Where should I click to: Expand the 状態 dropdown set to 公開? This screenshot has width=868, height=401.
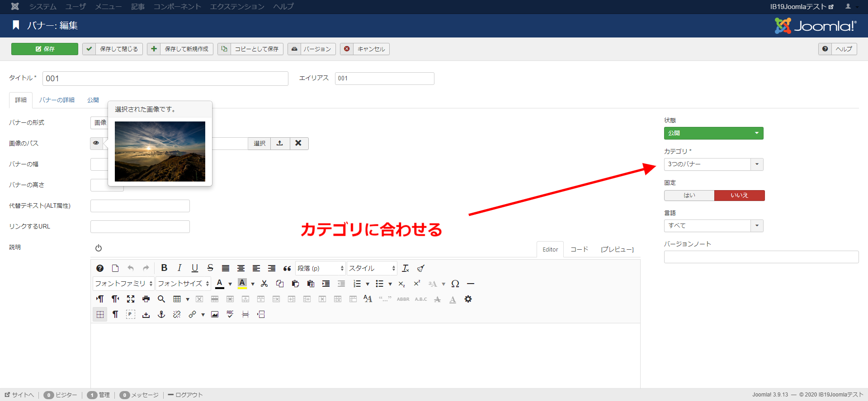click(713, 133)
